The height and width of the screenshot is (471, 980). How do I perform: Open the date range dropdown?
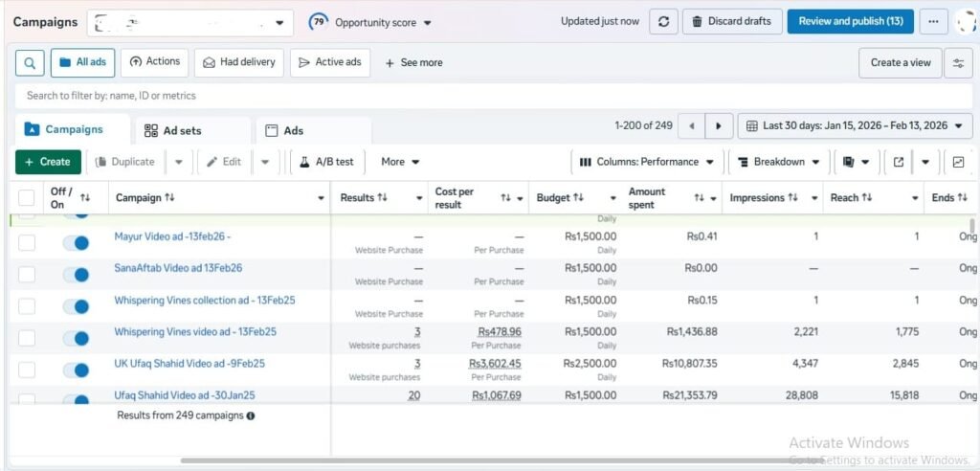[855, 126]
